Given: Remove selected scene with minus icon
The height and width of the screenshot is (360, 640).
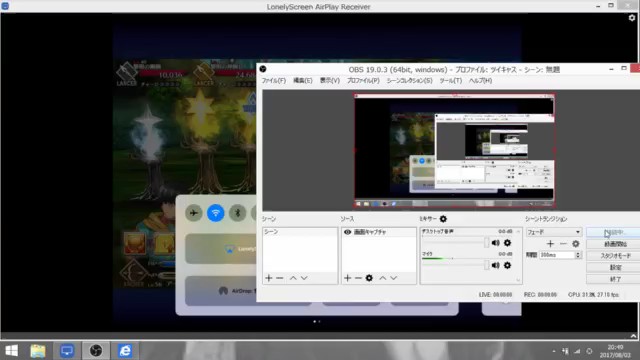Looking at the screenshot, I should (280, 278).
